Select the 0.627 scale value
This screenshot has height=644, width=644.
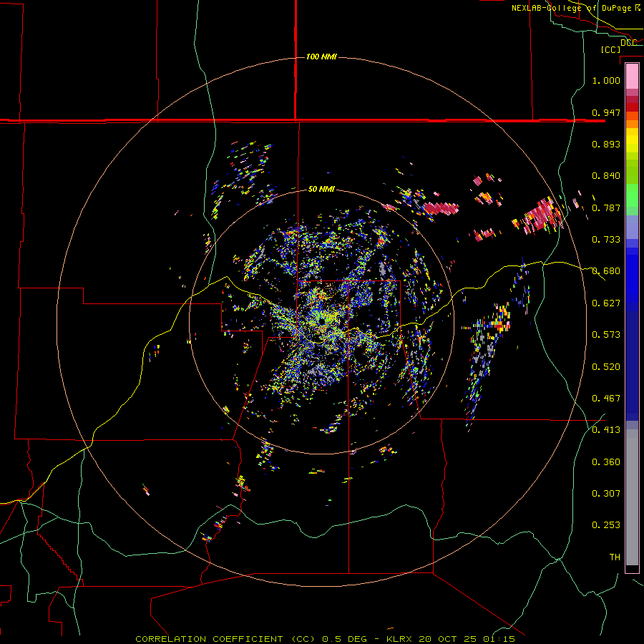coord(606,303)
